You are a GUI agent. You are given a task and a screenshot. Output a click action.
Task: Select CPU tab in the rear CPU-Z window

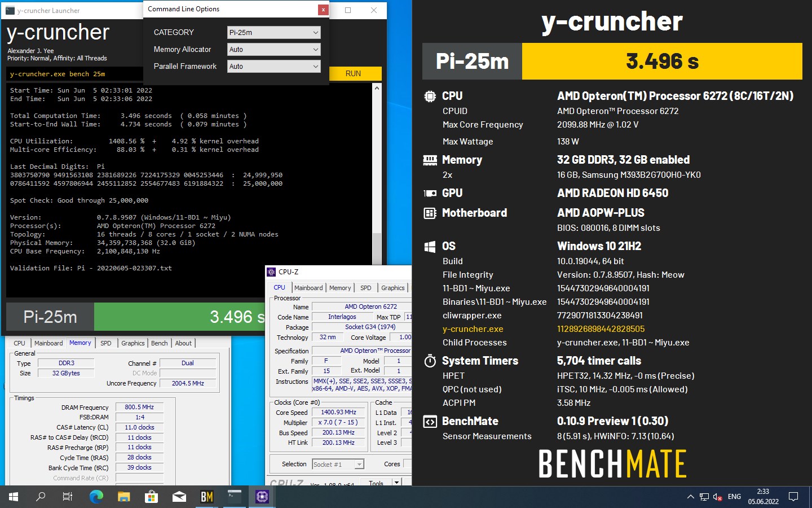(19, 343)
